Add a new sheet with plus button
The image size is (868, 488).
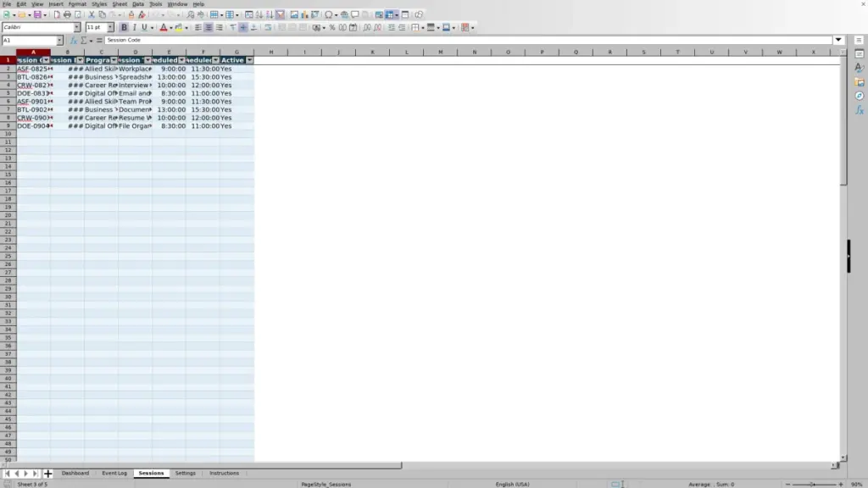pos(47,473)
